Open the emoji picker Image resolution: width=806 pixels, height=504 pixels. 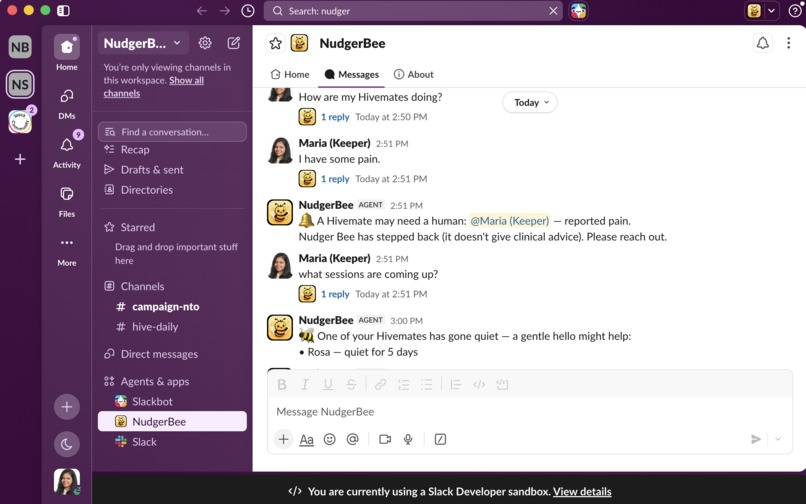tap(329, 439)
